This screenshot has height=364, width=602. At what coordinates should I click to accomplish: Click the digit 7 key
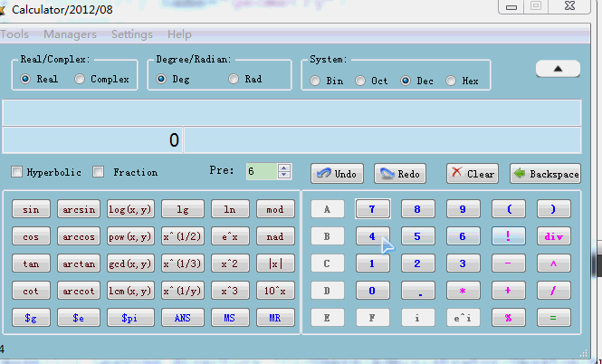[x=372, y=209]
